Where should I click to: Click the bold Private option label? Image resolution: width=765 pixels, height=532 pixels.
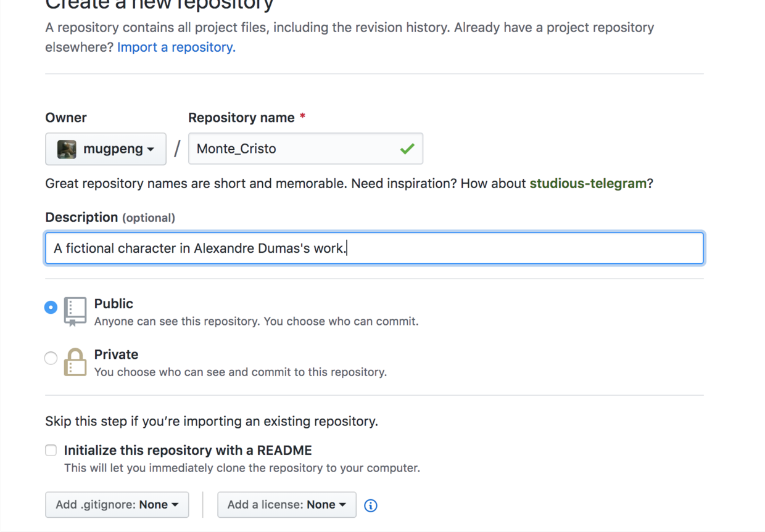tap(116, 354)
